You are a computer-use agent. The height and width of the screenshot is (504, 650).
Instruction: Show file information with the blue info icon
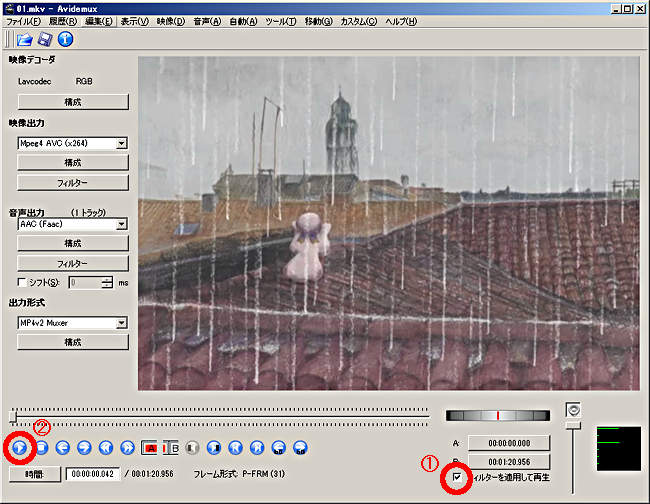pos(65,39)
